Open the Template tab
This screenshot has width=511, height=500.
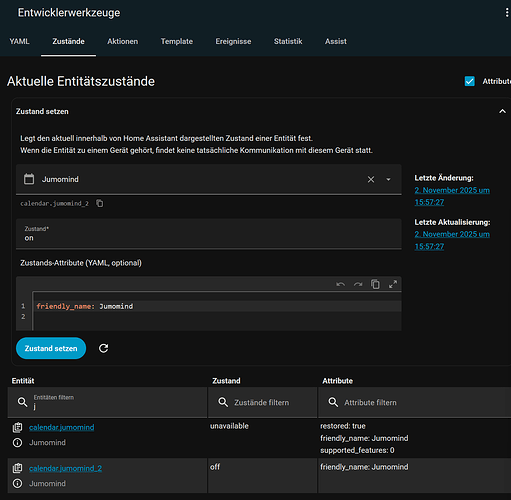(x=177, y=41)
